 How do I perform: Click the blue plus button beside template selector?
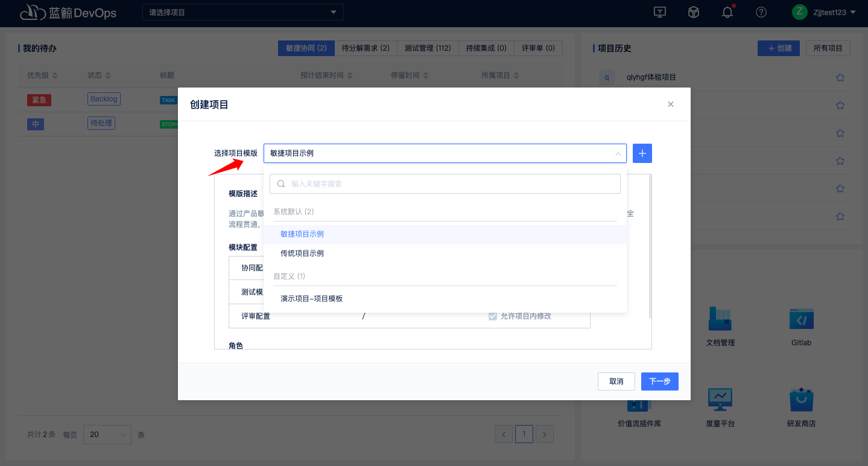click(642, 153)
